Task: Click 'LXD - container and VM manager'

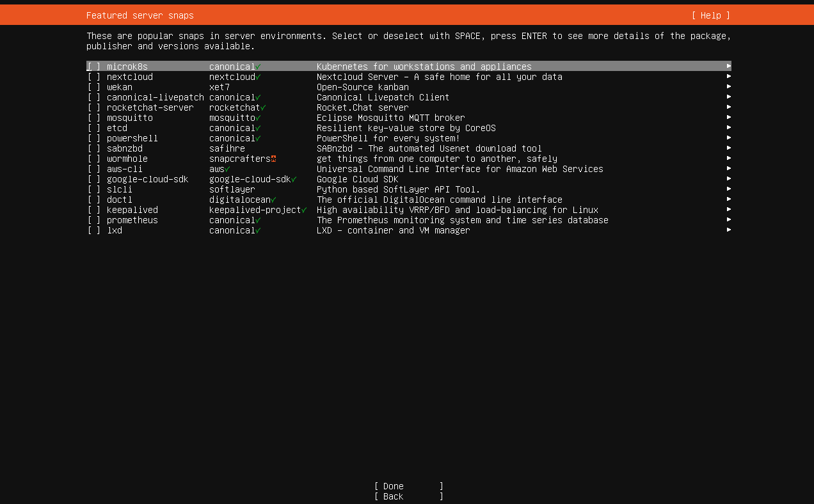Action: [394, 230]
